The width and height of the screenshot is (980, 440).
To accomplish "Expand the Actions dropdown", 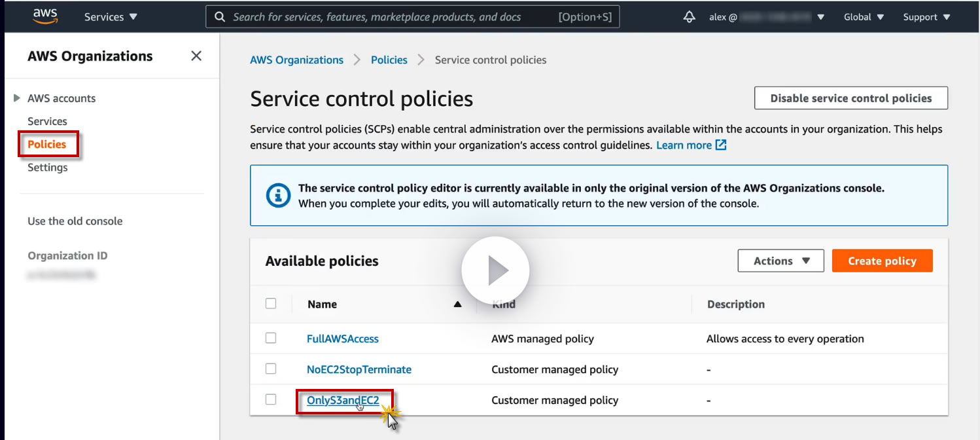I will pos(781,261).
